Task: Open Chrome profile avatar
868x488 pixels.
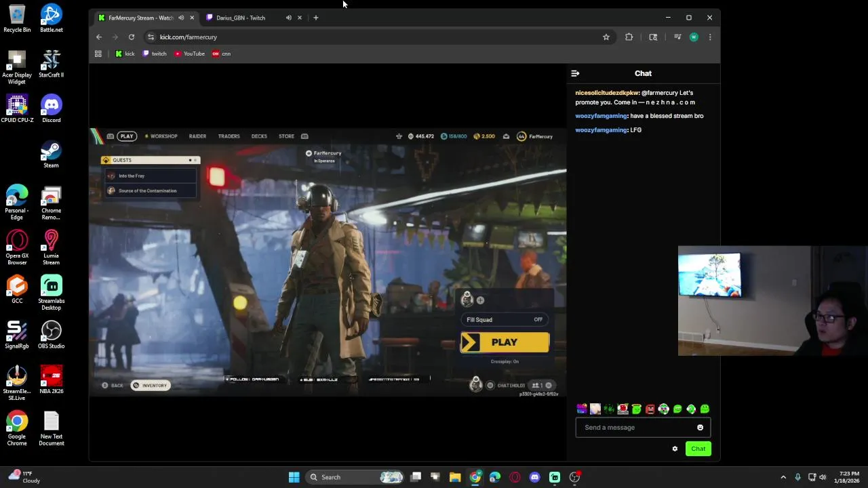Action: [x=694, y=37]
